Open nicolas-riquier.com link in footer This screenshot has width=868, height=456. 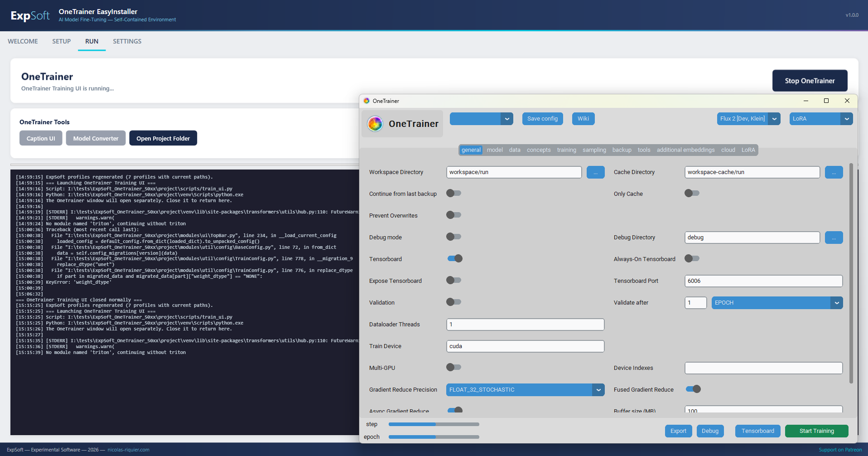point(128,450)
